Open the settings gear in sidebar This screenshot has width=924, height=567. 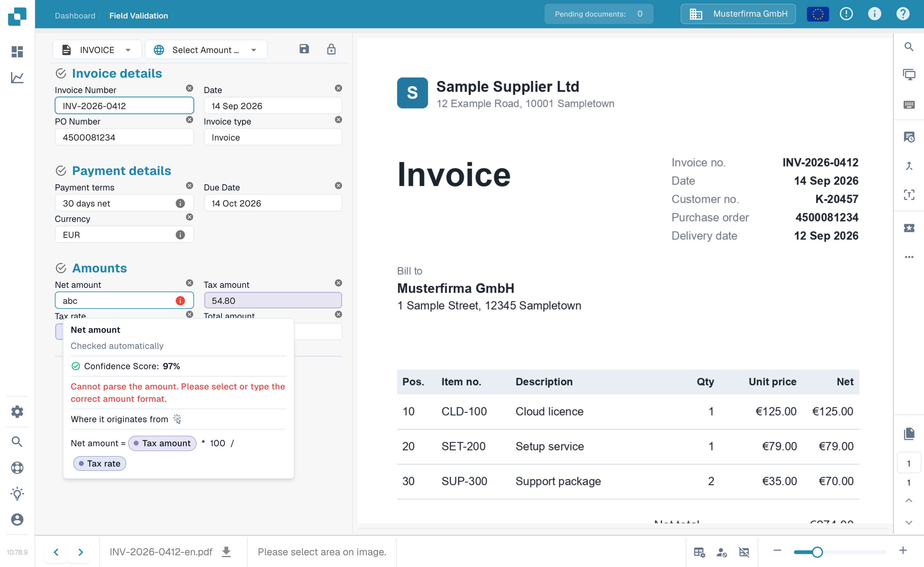[17, 412]
